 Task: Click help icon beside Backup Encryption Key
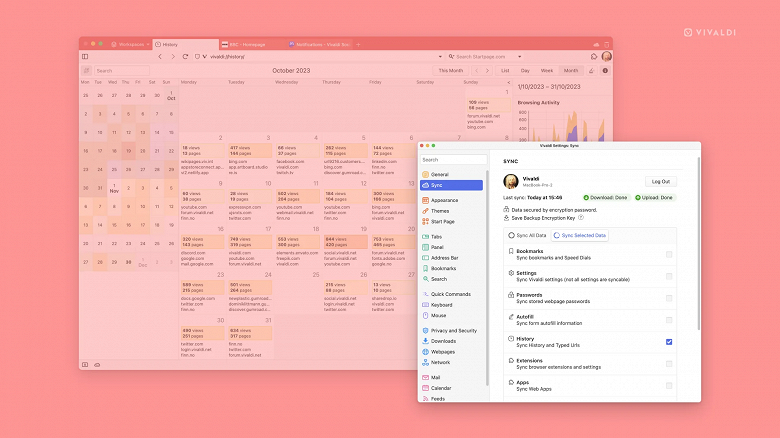581,218
